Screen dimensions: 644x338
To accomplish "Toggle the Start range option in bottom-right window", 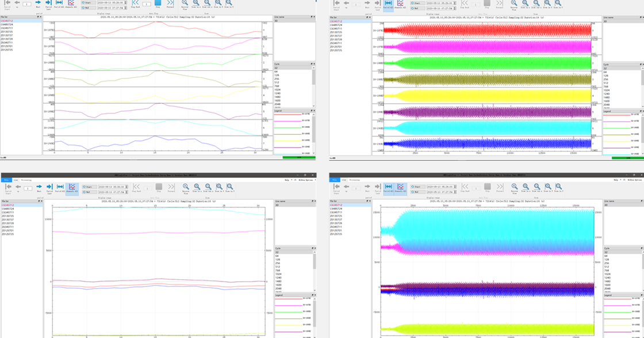I will (x=417, y=187).
